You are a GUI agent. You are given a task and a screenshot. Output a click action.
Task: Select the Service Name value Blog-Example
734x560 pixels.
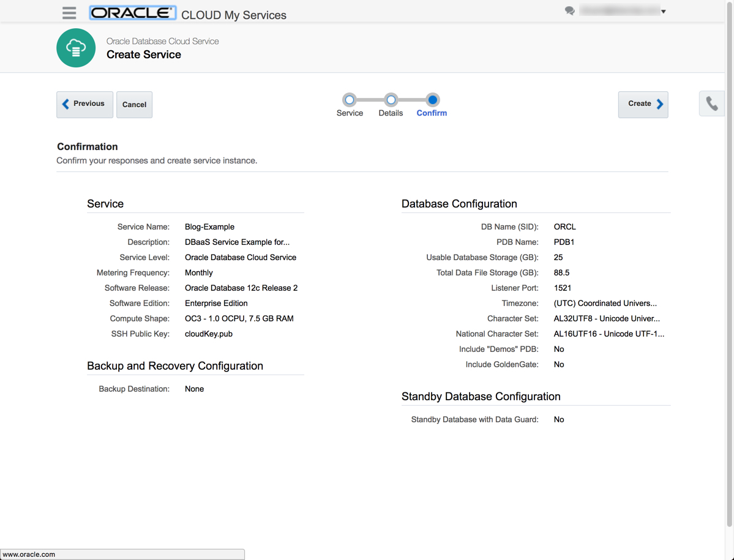tap(210, 227)
